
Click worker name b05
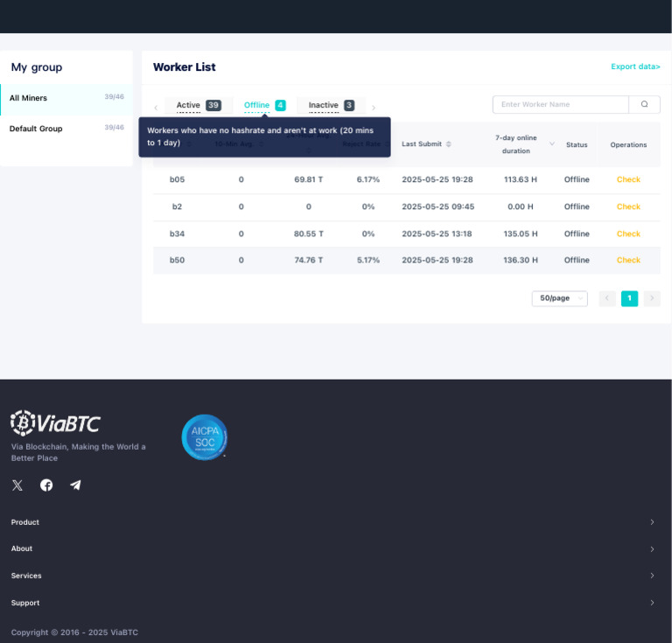[x=177, y=179]
